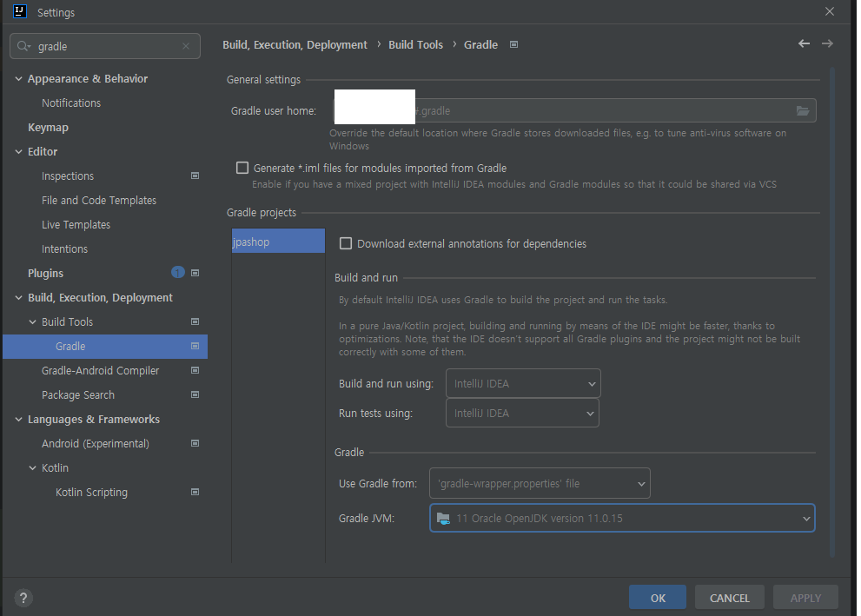Open Kotlin Scripting settings

tap(92, 492)
